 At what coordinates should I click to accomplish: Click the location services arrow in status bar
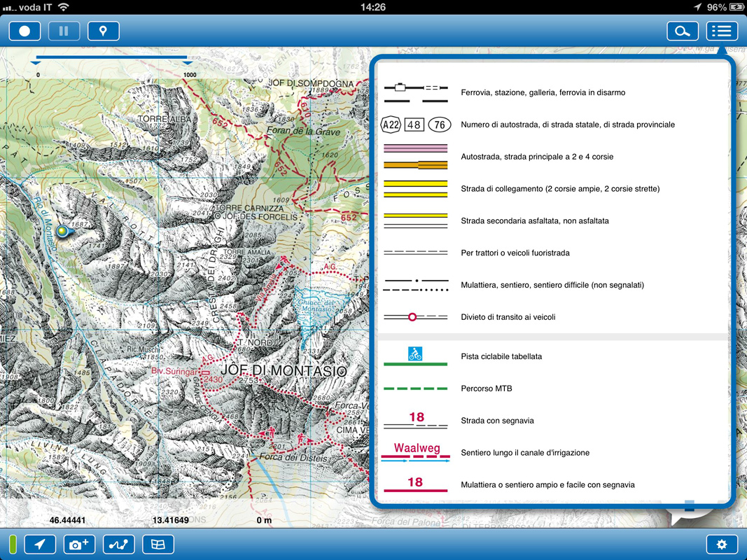(x=697, y=7)
